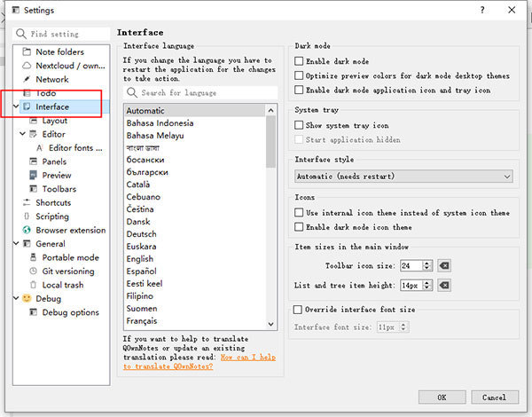The image size is (532, 417).
Task: Select Čeština language
Action: [x=195, y=209]
